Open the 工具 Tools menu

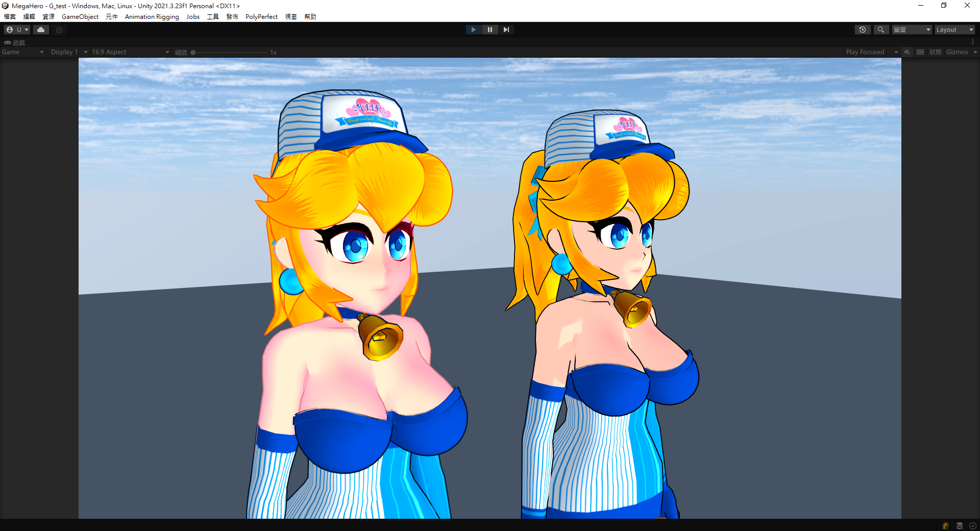213,17
